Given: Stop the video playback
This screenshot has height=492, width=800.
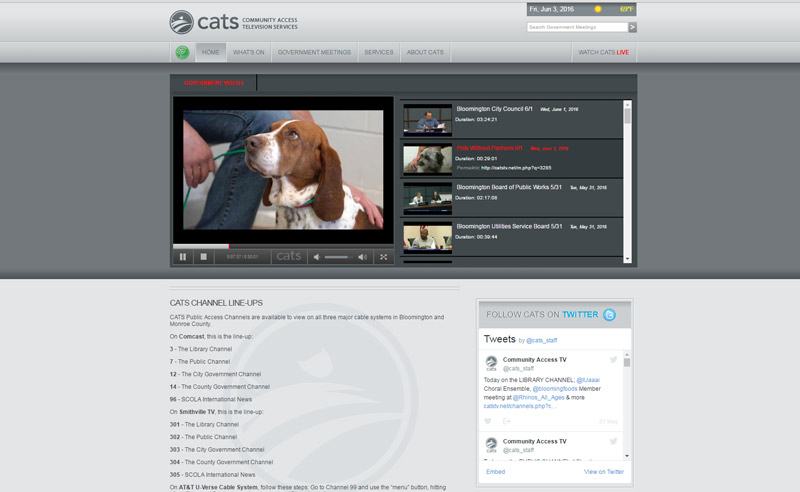Looking at the screenshot, I should click(x=203, y=257).
